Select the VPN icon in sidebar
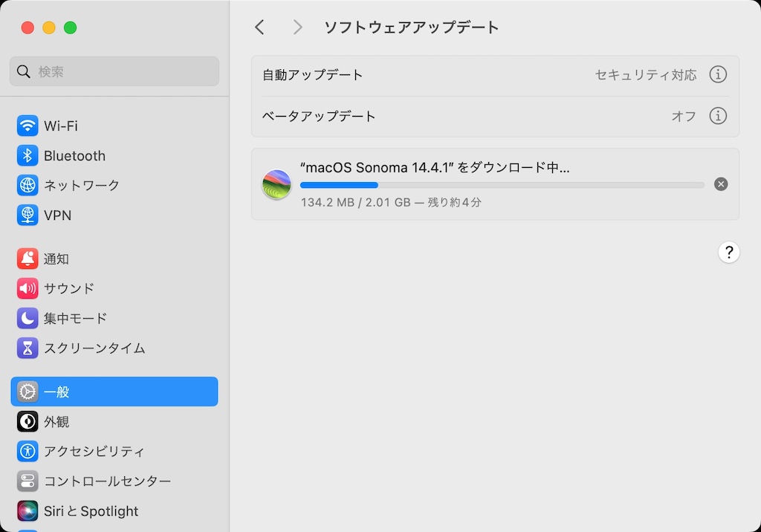Image resolution: width=761 pixels, height=532 pixels. click(27, 215)
